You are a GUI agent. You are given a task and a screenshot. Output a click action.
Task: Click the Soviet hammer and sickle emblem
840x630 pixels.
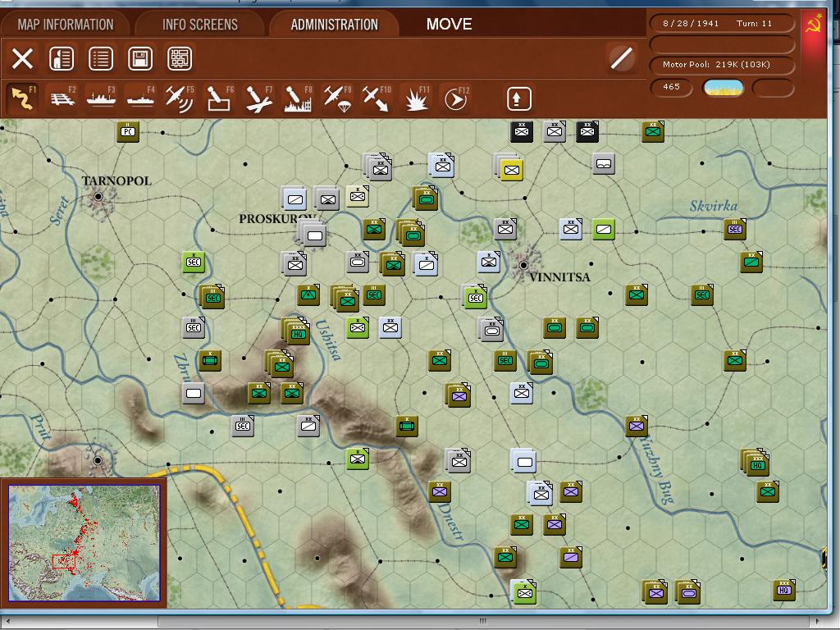pos(815,24)
